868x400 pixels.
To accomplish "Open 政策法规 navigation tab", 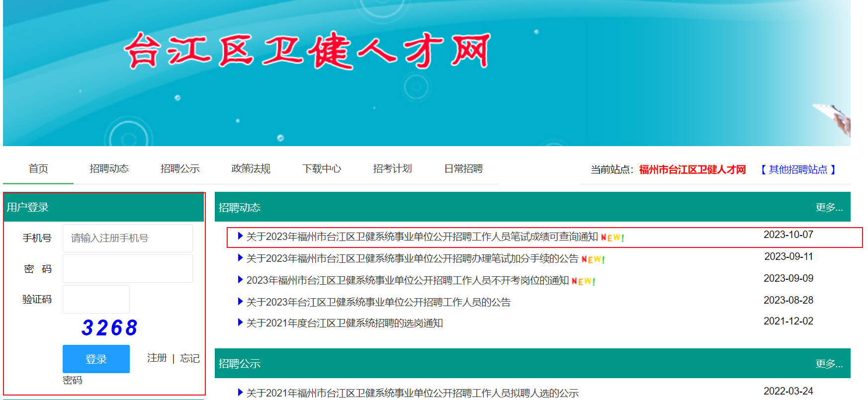I will pyautogui.click(x=251, y=169).
